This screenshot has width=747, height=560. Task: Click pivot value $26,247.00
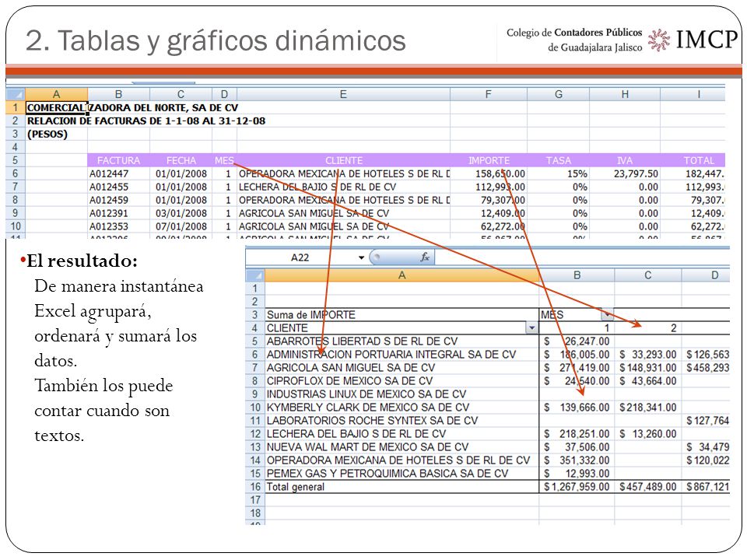577,341
